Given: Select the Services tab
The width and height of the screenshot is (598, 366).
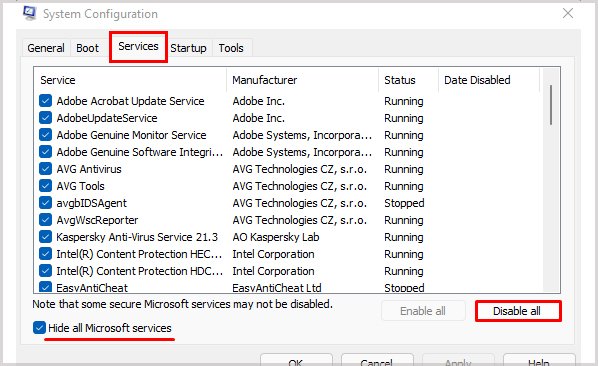Looking at the screenshot, I should pos(138,47).
